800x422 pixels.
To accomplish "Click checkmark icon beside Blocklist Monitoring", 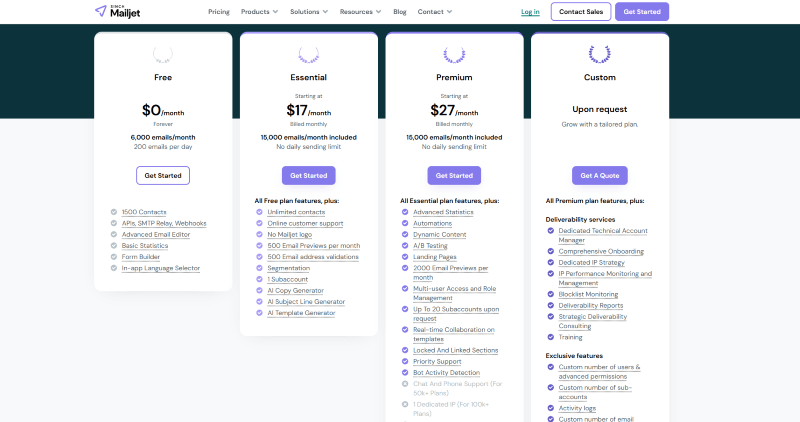I will 551,294.
